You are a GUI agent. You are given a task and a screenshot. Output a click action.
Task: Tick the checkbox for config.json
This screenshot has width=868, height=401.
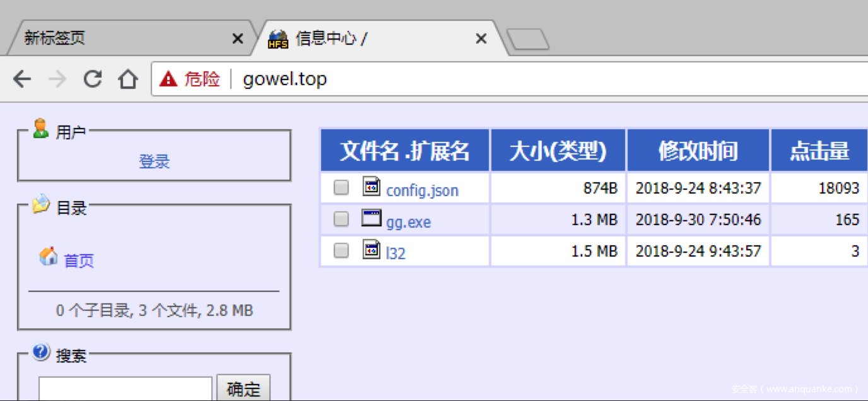[341, 188]
